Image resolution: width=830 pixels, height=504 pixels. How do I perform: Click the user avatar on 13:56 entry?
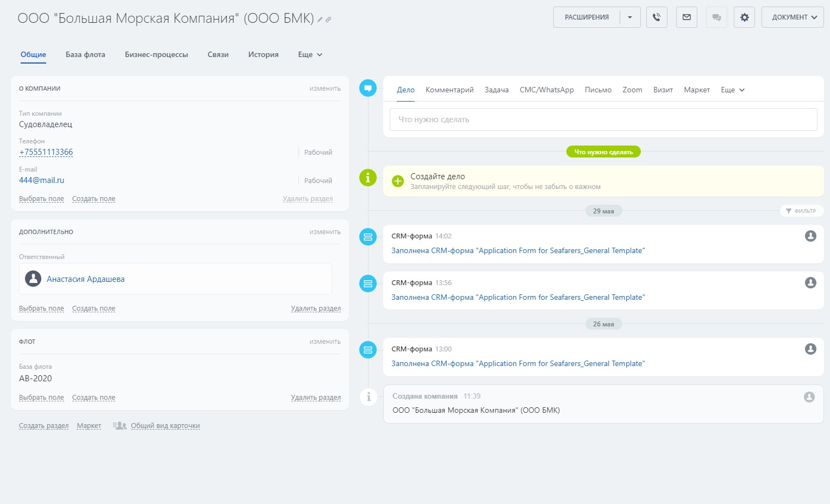pyautogui.click(x=810, y=283)
